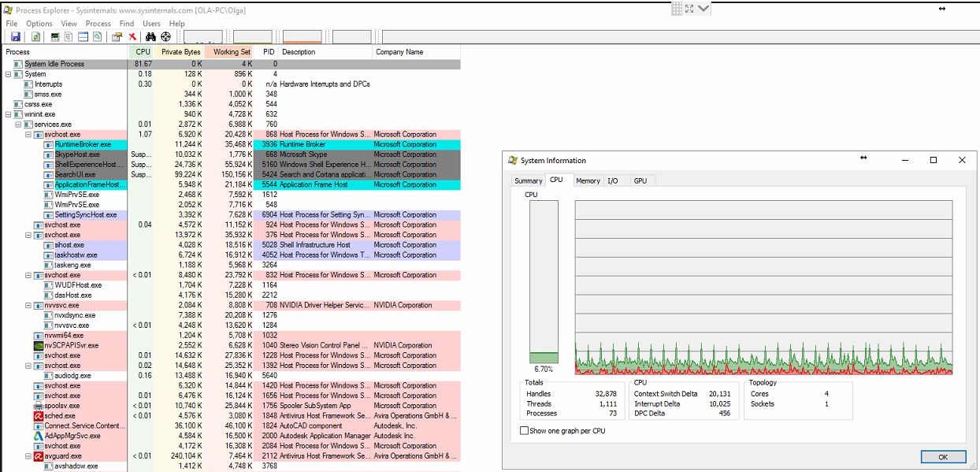This screenshot has height=472, width=980.
Task: Open the Options menu
Action: [39, 24]
